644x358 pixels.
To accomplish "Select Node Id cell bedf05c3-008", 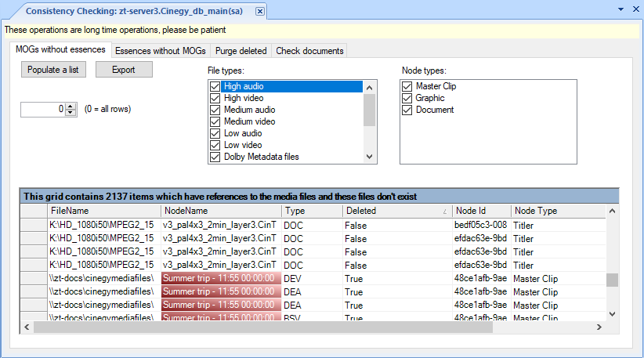I will click(481, 225).
